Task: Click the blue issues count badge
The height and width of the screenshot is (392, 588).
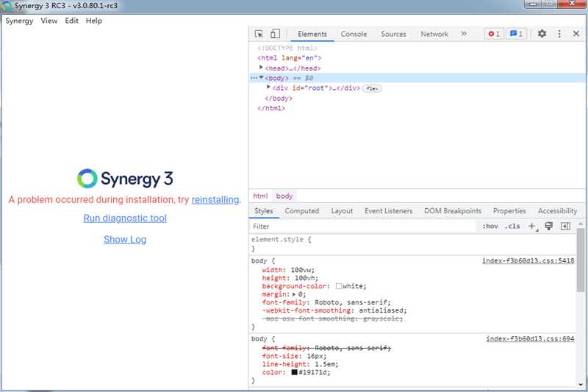Action: 517,34
